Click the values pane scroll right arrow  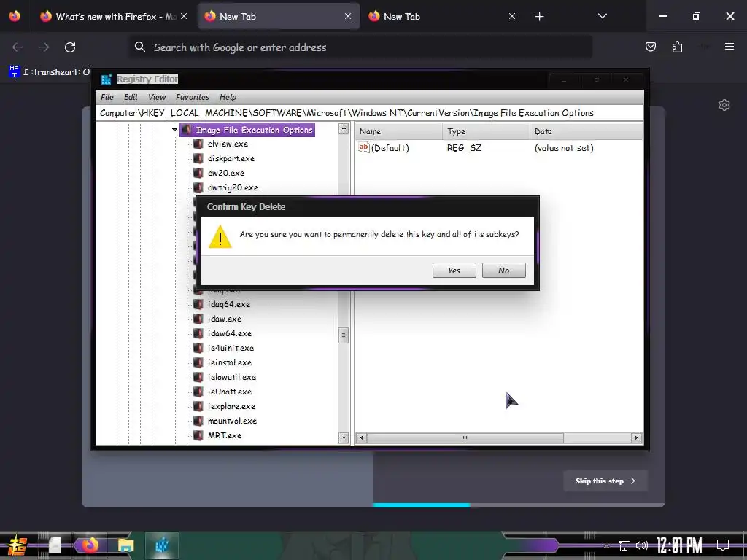coord(636,437)
